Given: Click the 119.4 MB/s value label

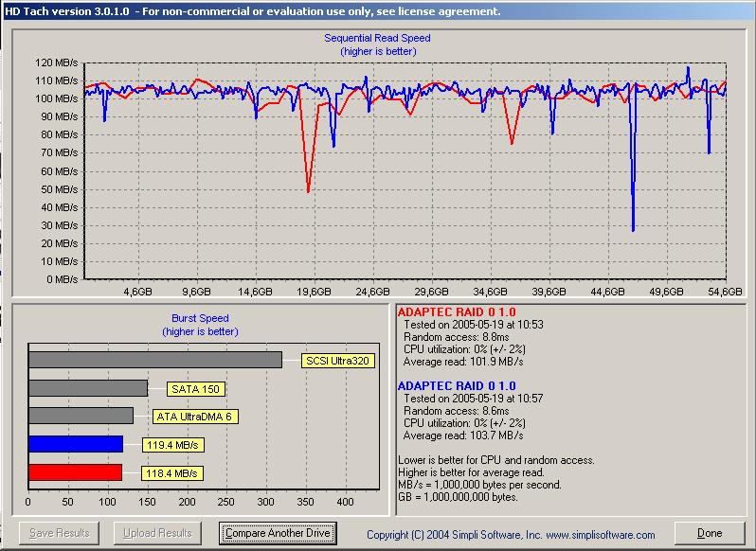Looking at the screenshot, I should 172,445.
